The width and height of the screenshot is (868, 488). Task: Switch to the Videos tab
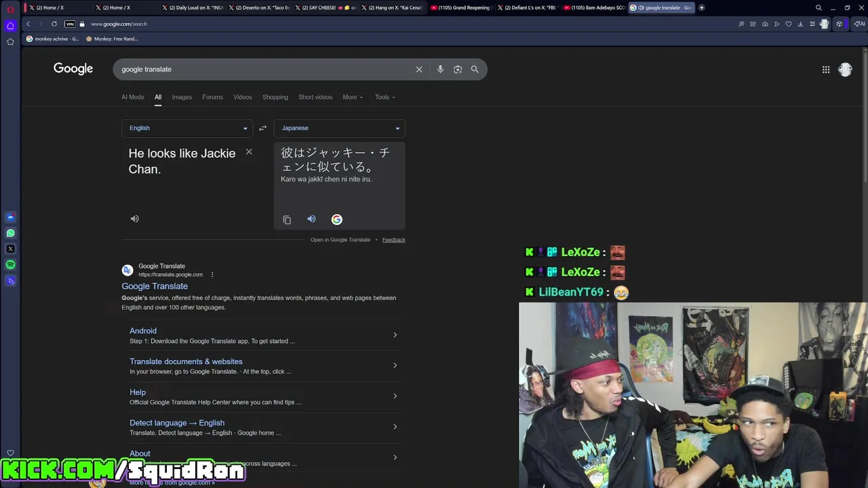[242, 97]
